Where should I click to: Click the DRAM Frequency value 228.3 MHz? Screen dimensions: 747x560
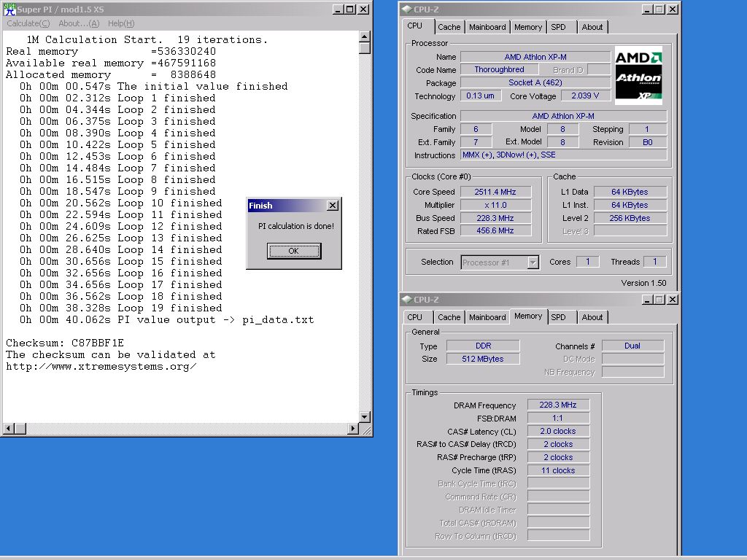(x=558, y=405)
